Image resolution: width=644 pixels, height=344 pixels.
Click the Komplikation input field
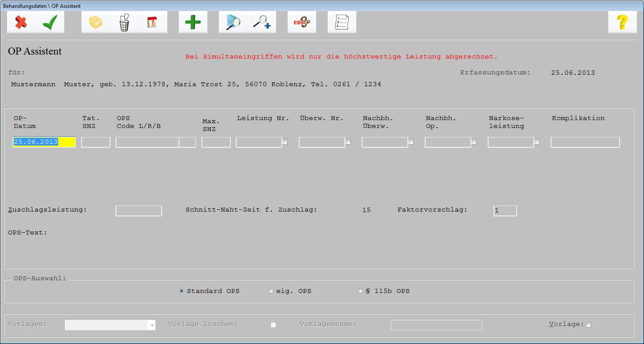585,142
